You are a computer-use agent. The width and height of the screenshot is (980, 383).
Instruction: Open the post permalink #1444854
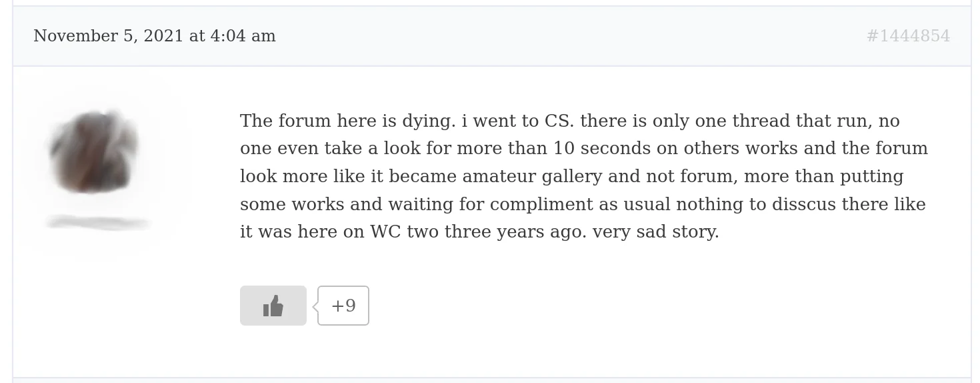click(907, 36)
